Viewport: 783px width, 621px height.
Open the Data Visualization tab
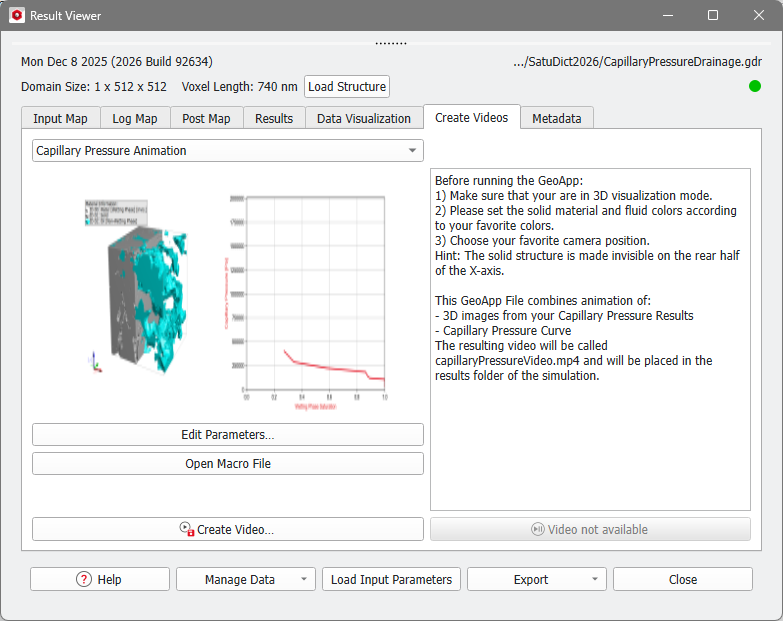(x=363, y=118)
